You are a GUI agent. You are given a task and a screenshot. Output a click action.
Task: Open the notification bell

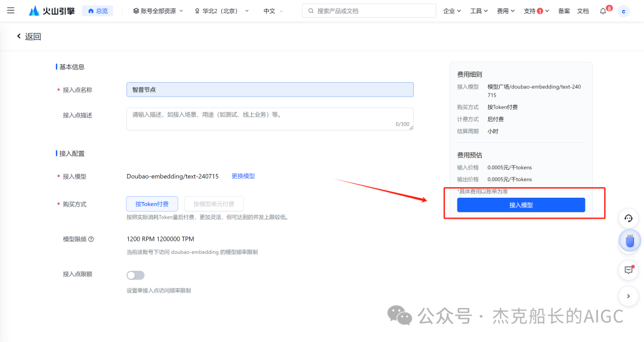[x=603, y=11]
